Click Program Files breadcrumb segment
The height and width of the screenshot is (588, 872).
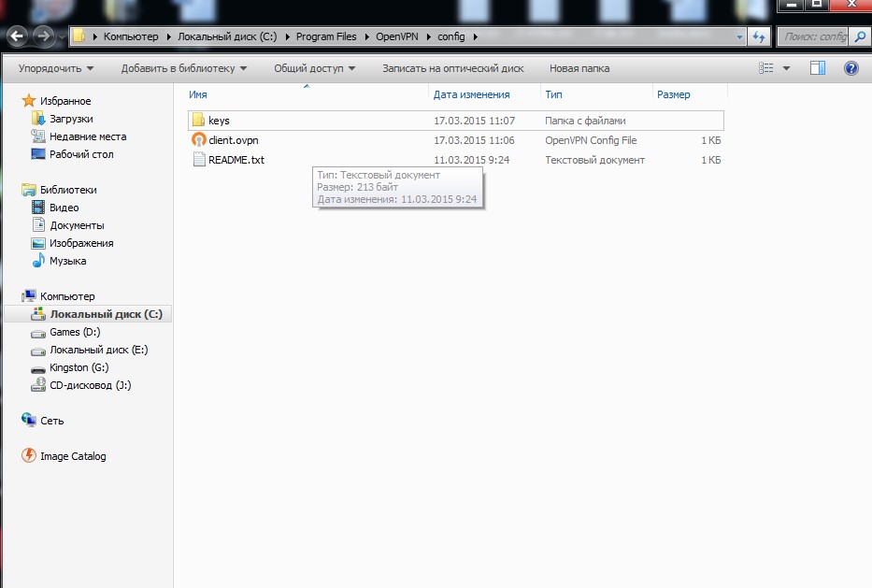[x=326, y=36]
